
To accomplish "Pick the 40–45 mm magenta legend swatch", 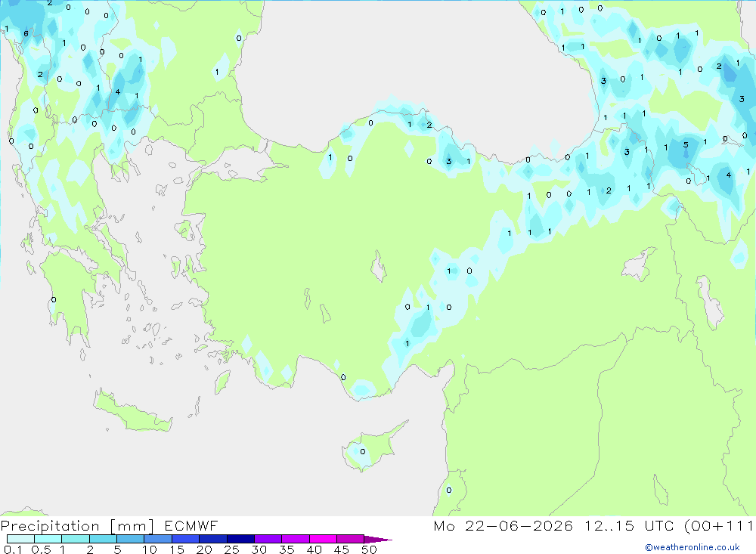I will [323, 539].
